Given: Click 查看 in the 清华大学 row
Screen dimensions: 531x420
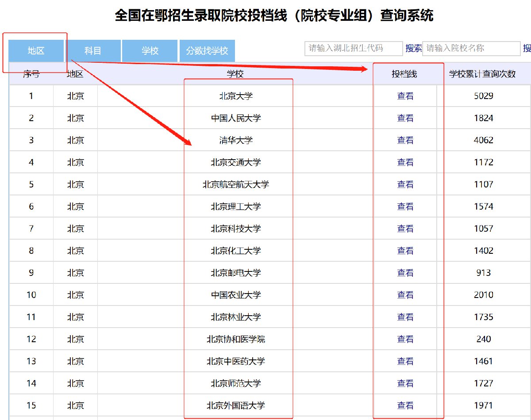Looking at the screenshot, I should pos(405,140).
